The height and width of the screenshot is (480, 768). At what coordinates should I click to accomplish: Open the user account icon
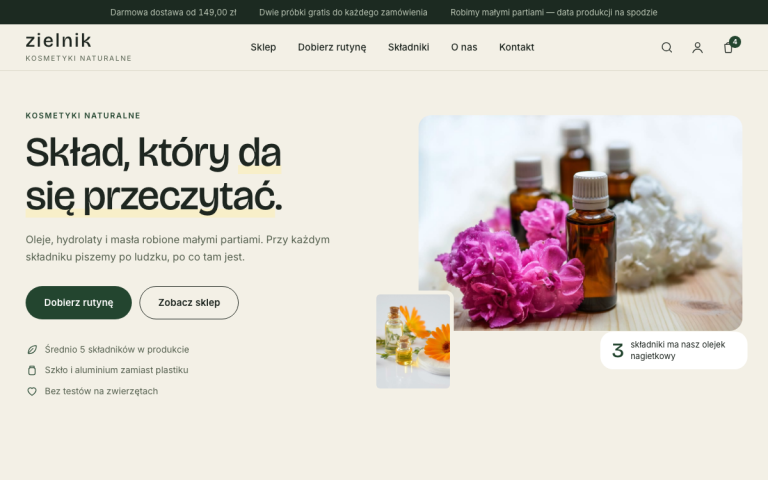(x=697, y=48)
